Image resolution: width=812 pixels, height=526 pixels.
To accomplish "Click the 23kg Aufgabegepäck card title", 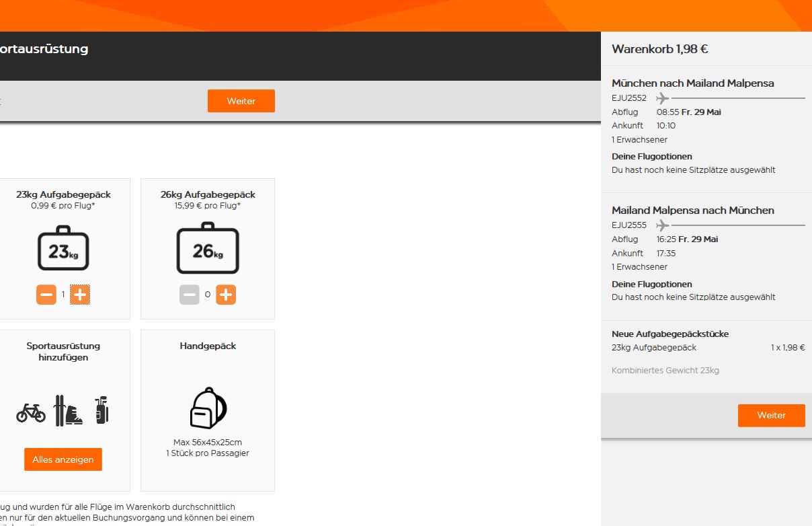I will 63,194.
